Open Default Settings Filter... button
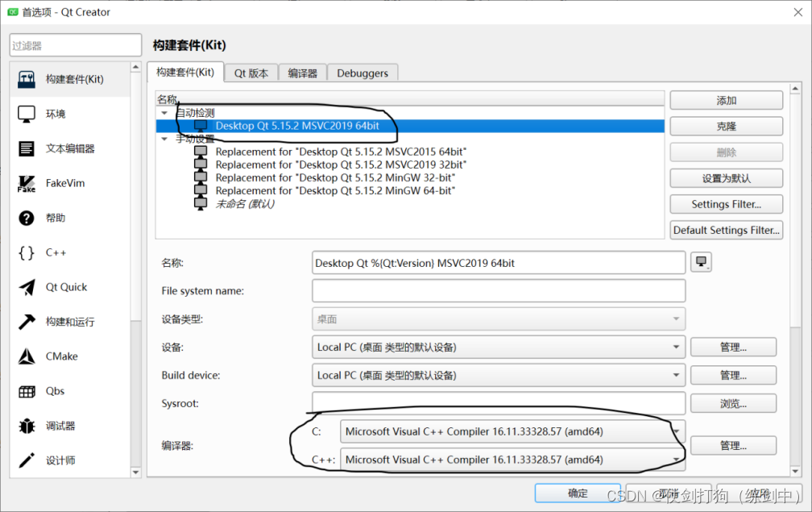This screenshot has width=812, height=512. tap(726, 230)
